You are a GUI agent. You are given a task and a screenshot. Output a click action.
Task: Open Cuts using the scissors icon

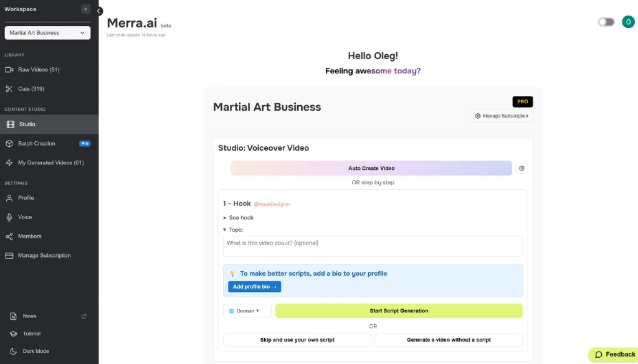coord(10,88)
